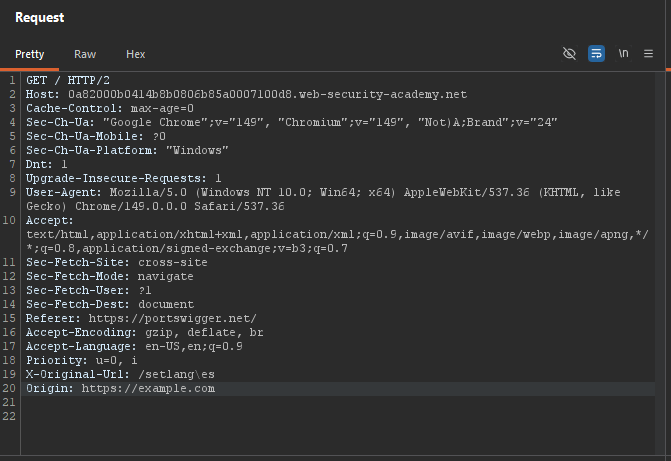Click the Origin: https://example.com line
This screenshot has width=671, height=461.
pos(121,389)
